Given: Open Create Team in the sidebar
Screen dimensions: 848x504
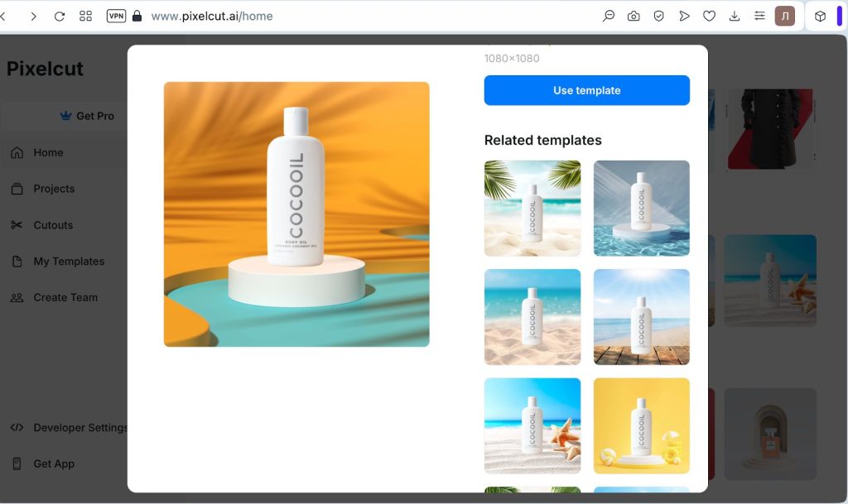Looking at the screenshot, I should (65, 298).
